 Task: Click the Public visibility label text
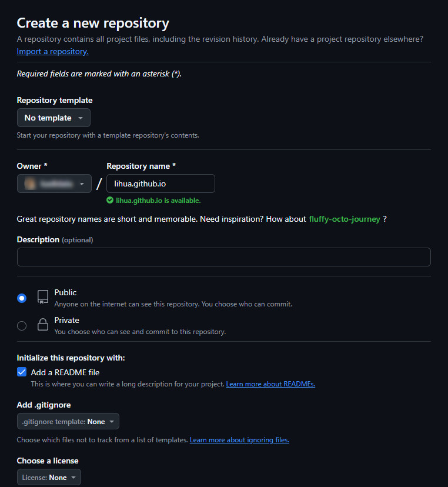click(x=65, y=292)
